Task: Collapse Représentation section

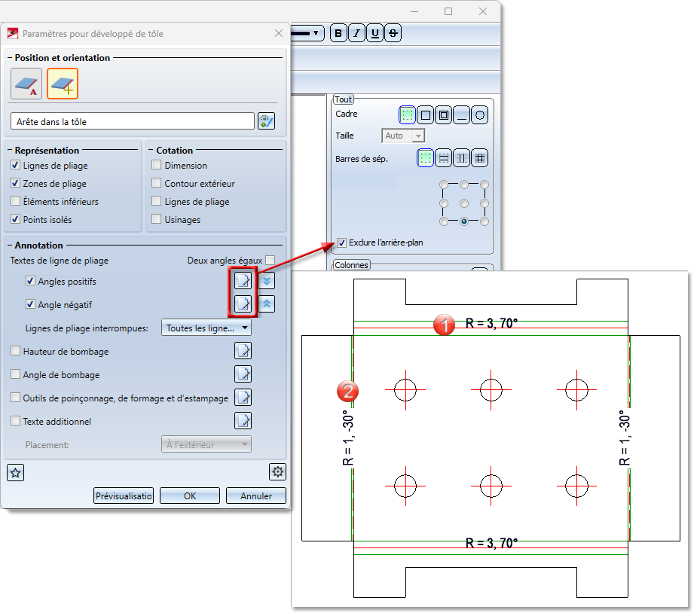Action: (10, 151)
